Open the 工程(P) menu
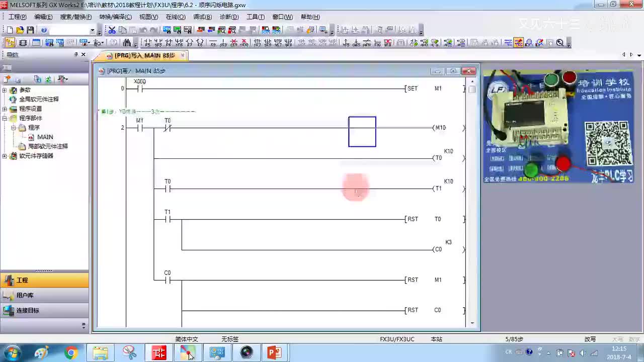The height and width of the screenshot is (362, 644). tap(17, 17)
